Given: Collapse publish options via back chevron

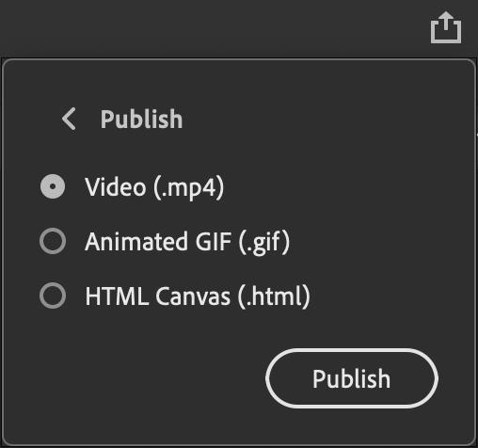Looking at the screenshot, I should coord(69,119).
